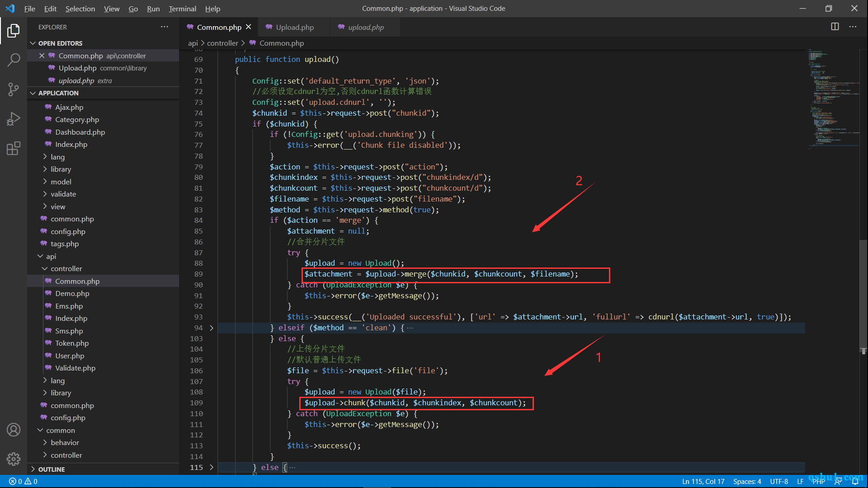868x488 pixels.
Task: Change indentation via Spaces: 4
Action: pyautogui.click(x=747, y=481)
